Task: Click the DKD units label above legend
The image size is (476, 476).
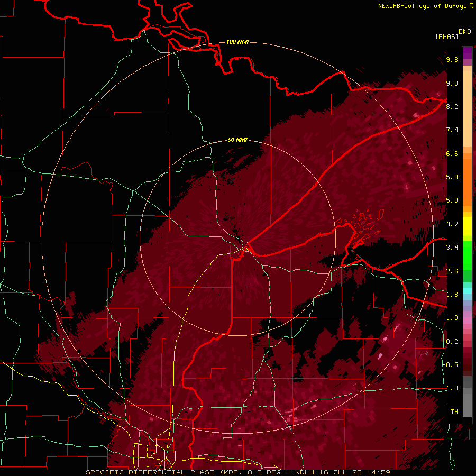Action: (465, 32)
